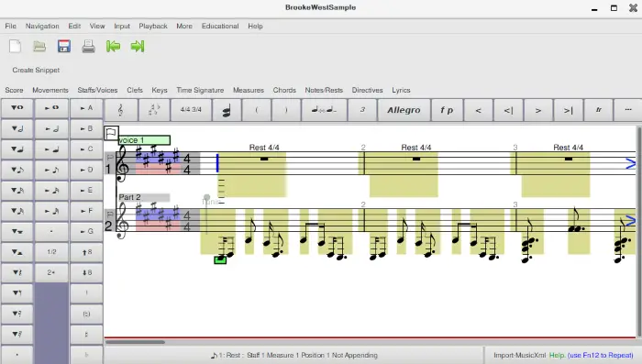
Task: Click the Print icon in the toolbar
Action: (88, 46)
